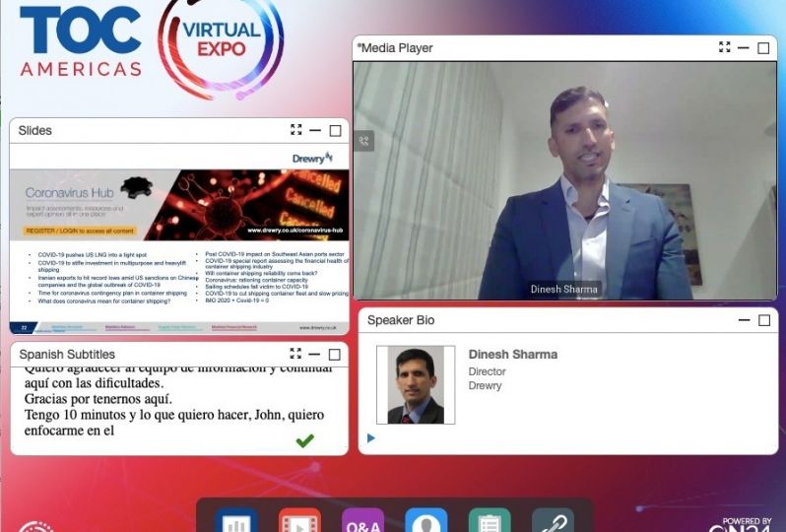786x532 pixels.
Task: Expand speaker bio with blue arrow
Action: click(371, 438)
